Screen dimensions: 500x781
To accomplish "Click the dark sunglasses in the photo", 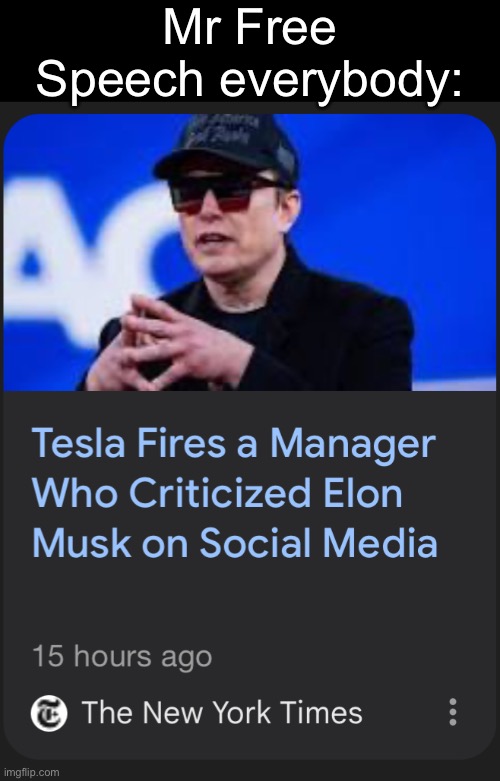I will tap(223, 192).
